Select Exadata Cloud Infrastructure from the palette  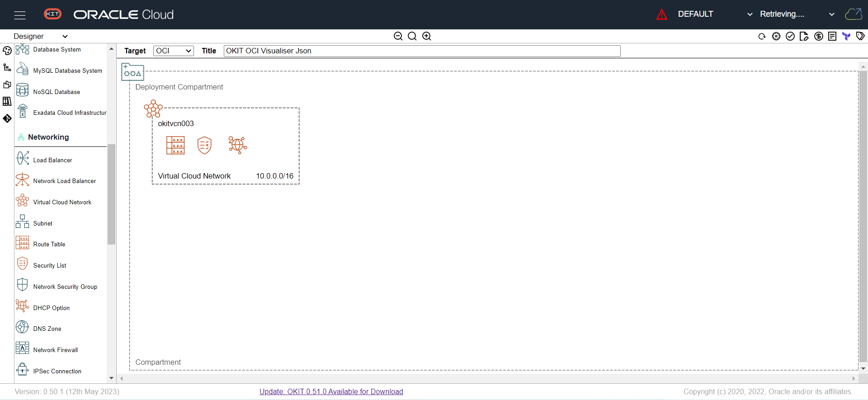[x=61, y=113]
